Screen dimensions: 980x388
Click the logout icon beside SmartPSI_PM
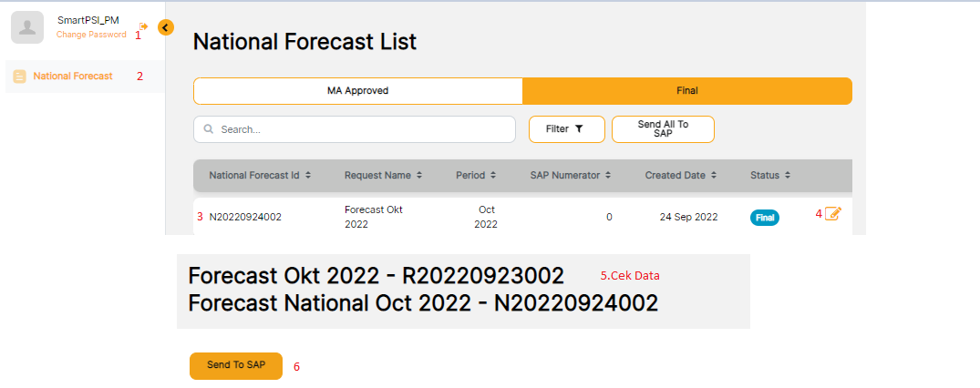tap(143, 26)
